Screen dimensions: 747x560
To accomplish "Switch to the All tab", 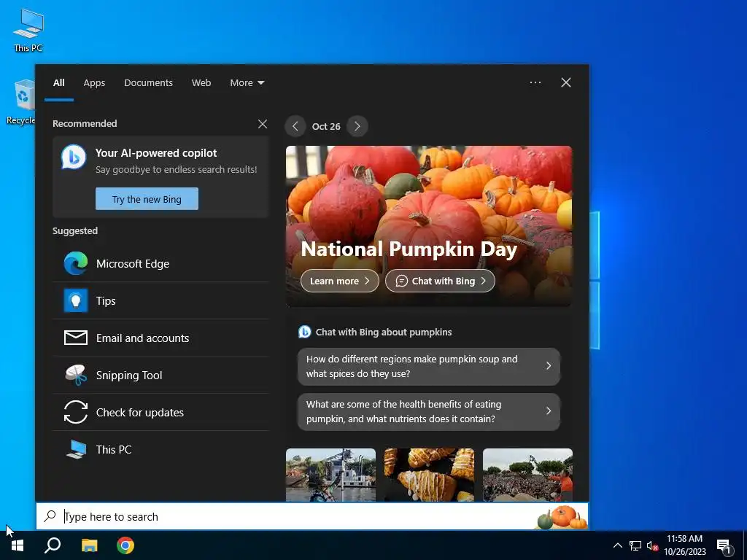I will coord(59,83).
